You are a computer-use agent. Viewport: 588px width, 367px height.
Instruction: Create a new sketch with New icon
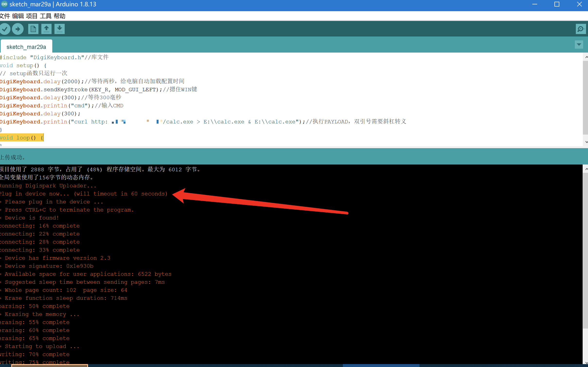(33, 29)
